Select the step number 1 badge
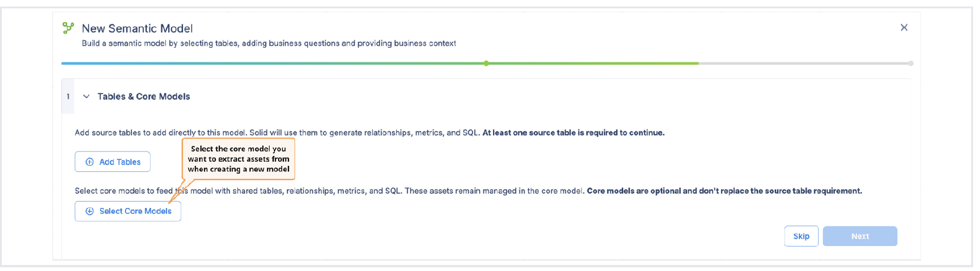Viewport: 980px width, 271px height. coord(68,96)
